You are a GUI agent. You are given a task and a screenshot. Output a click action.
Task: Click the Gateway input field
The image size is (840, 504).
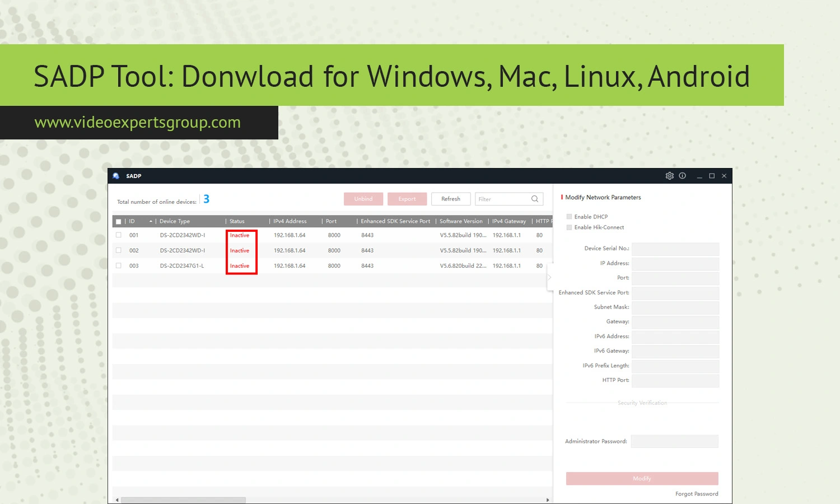[x=675, y=321]
